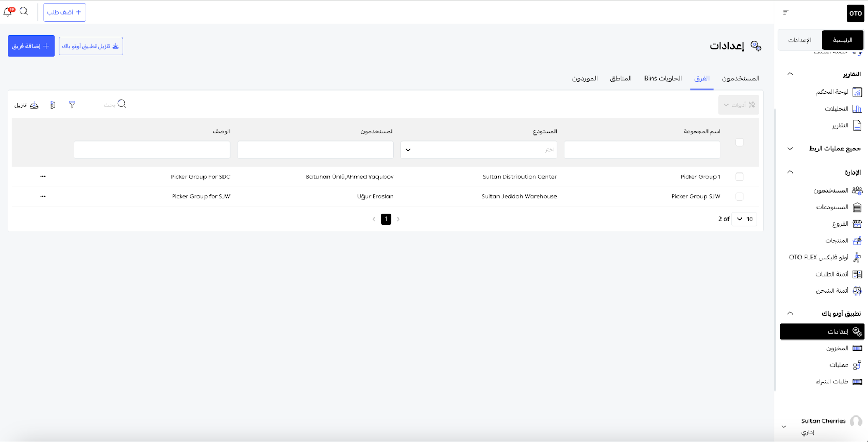The width and height of the screenshot is (868, 442).
Task: Click the Uğur Eraslan cell
Action: 375,196
